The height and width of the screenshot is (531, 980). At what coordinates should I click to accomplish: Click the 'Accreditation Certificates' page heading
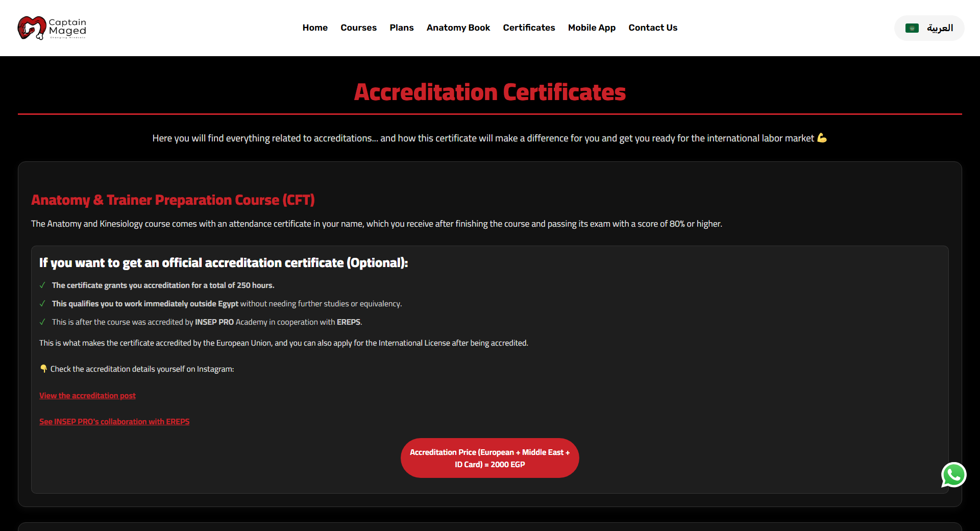click(x=490, y=92)
